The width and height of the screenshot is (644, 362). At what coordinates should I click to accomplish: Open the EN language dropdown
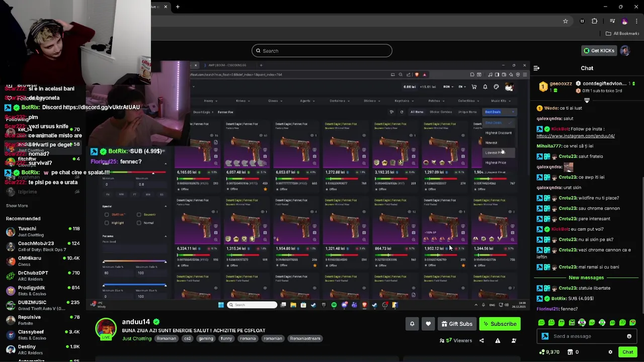[x=462, y=87]
